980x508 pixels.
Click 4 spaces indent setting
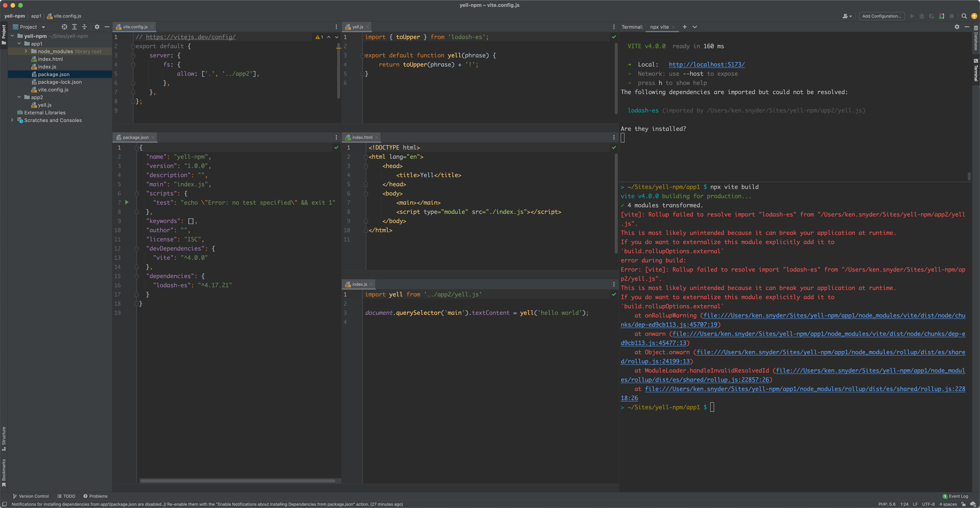point(948,504)
